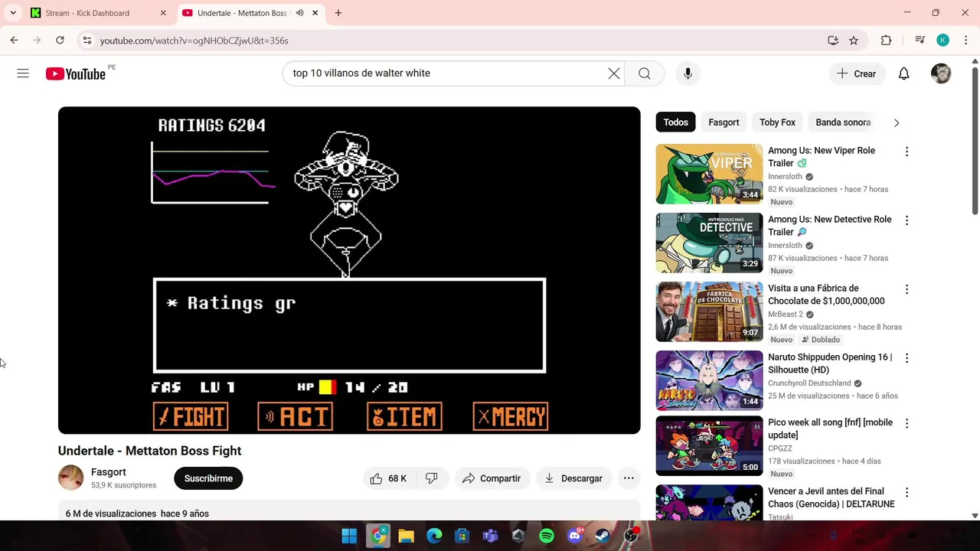Viewport: 980px width, 551px height.
Task: Open a new browser tab
Action: coord(338,13)
